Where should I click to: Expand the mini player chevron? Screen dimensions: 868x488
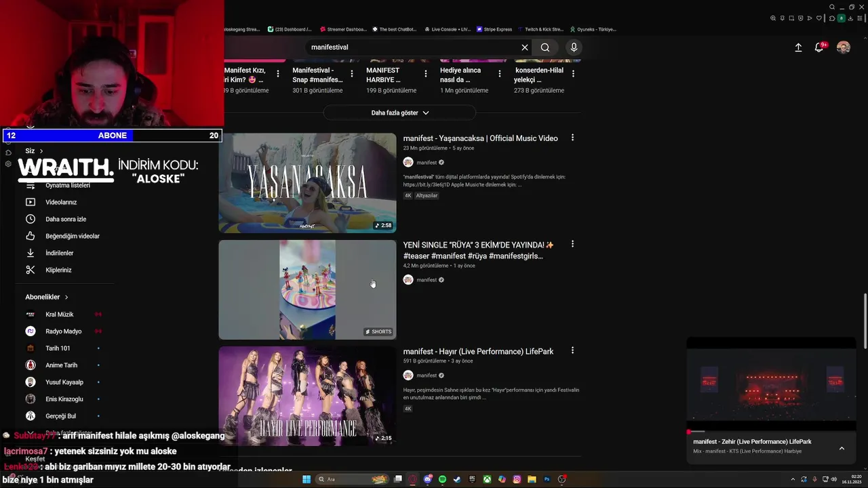[x=842, y=448]
